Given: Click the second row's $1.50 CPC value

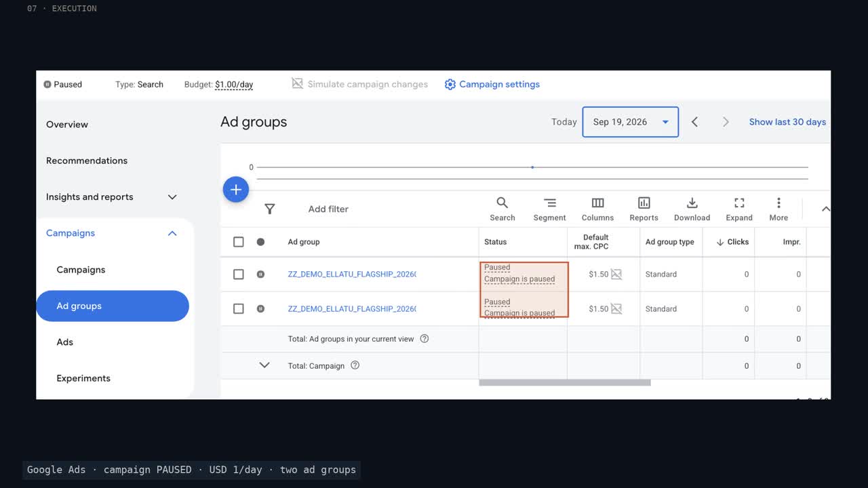Looking at the screenshot, I should point(598,309).
